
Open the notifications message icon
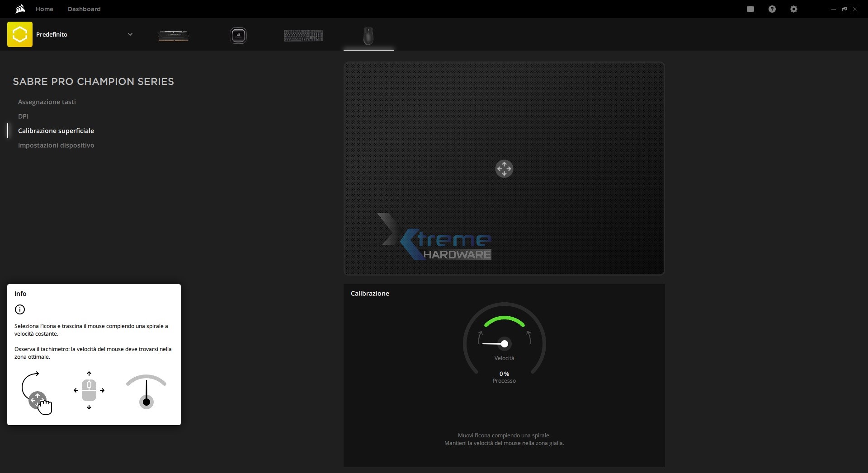[750, 9]
